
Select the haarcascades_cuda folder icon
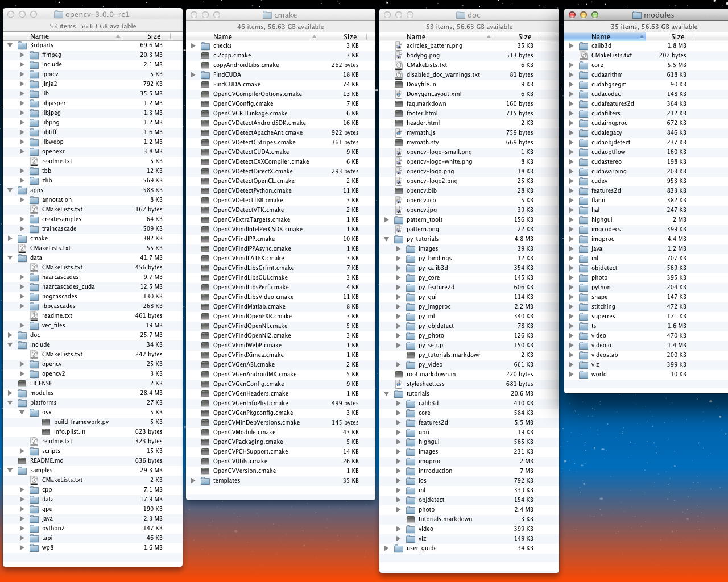pyautogui.click(x=34, y=287)
